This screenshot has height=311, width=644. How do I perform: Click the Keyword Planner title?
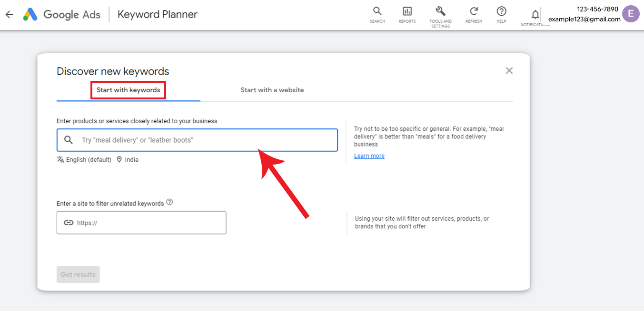pyautogui.click(x=158, y=15)
